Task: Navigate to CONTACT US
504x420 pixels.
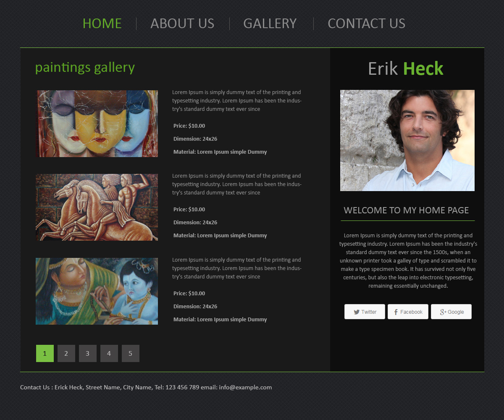Action: (366, 24)
